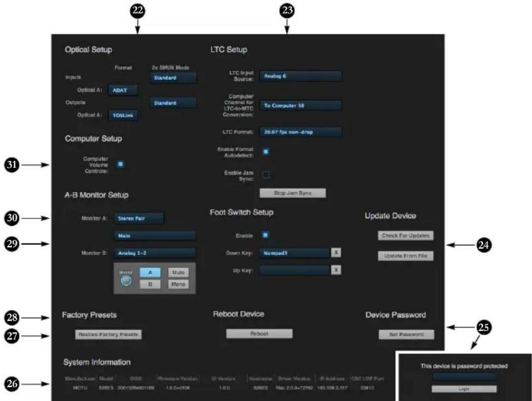
Task: Toggle the Enable Jam Sync checkbox
Action: [266, 175]
